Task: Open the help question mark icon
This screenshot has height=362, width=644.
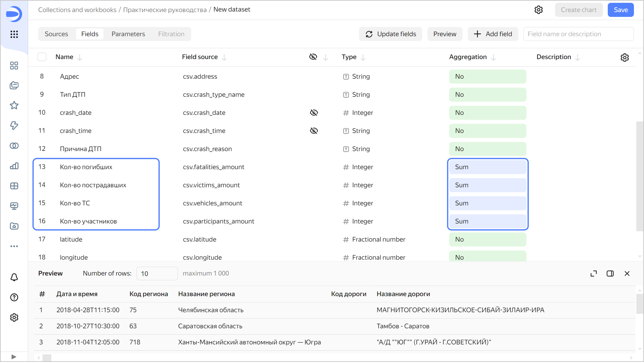Action: tap(14, 297)
